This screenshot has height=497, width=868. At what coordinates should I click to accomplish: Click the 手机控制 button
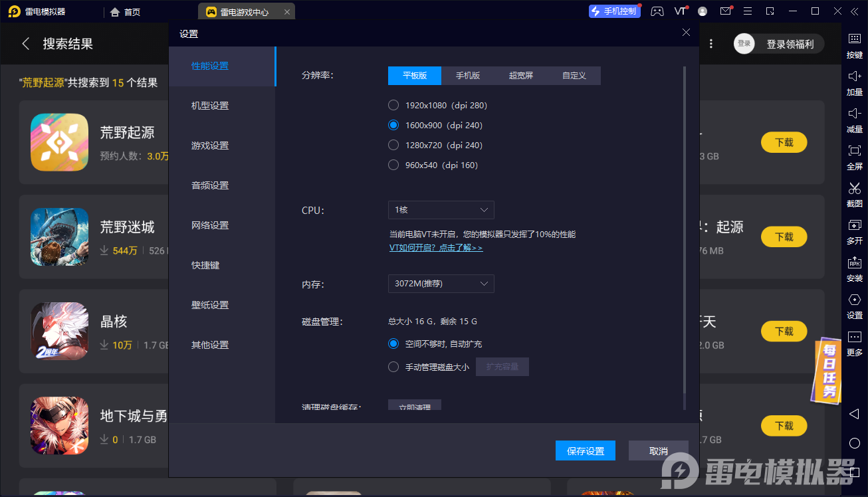point(615,11)
